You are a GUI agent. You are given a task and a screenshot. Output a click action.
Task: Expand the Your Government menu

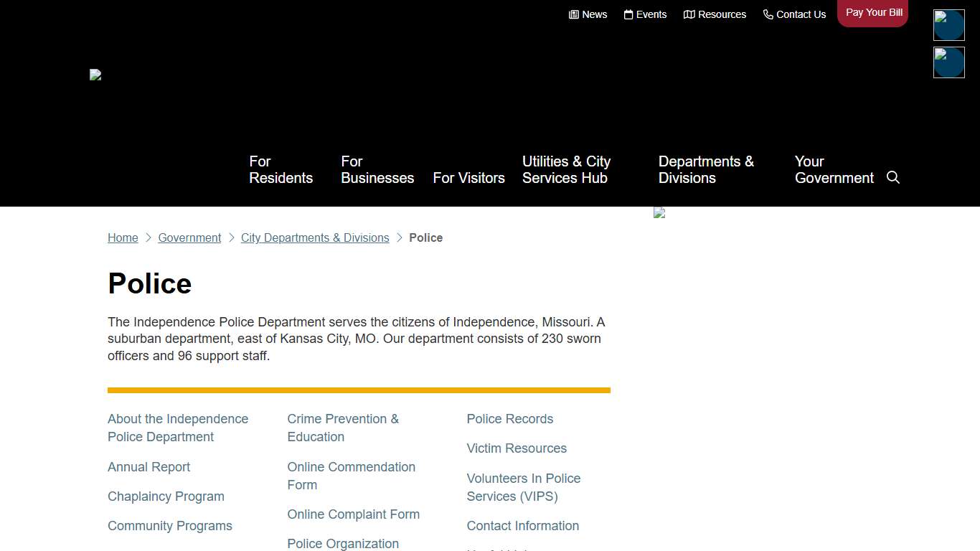tap(834, 170)
